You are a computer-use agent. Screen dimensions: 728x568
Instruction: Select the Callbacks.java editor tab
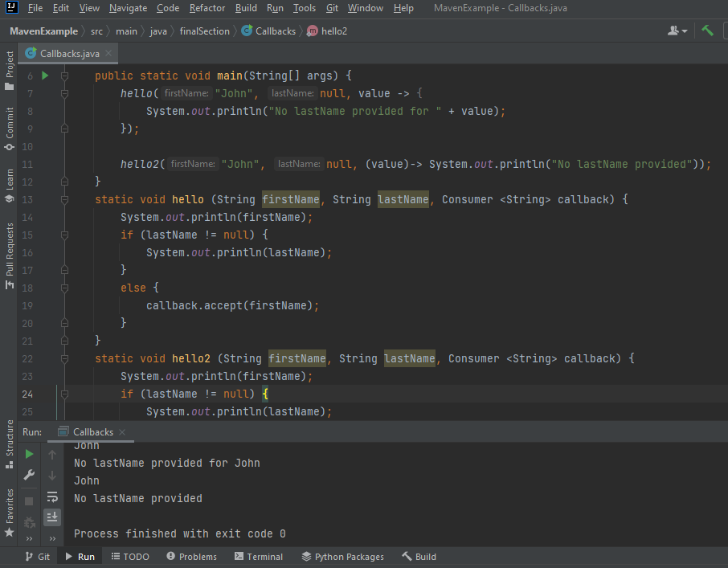point(69,53)
